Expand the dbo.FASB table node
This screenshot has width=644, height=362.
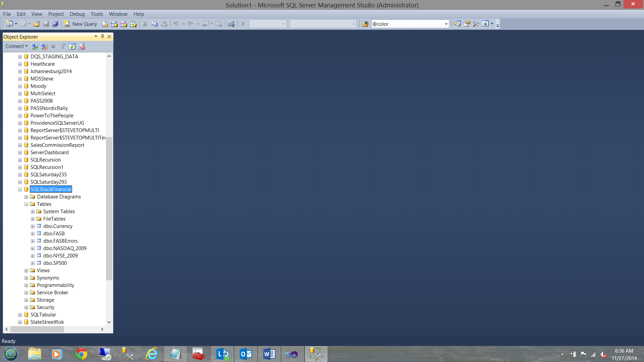click(x=33, y=234)
